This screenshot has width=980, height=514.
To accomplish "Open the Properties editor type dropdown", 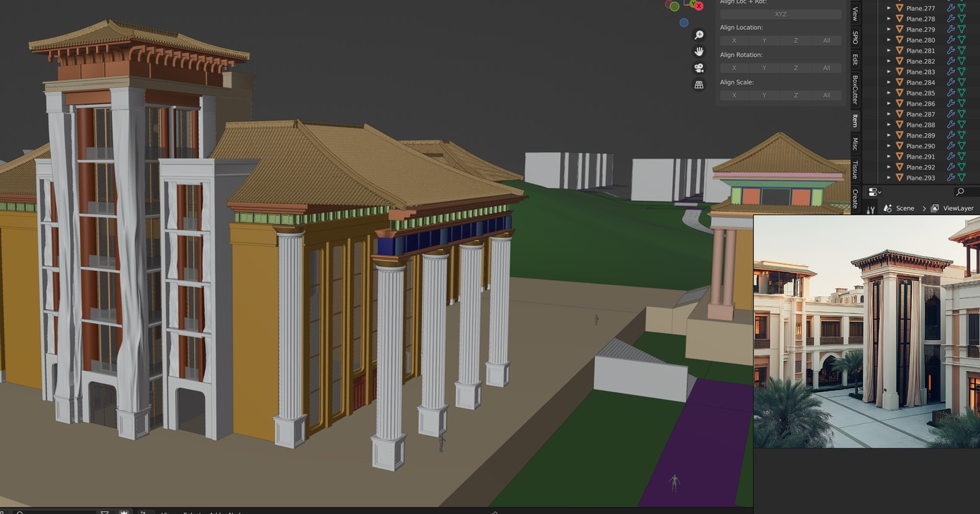I will click(x=875, y=193).
